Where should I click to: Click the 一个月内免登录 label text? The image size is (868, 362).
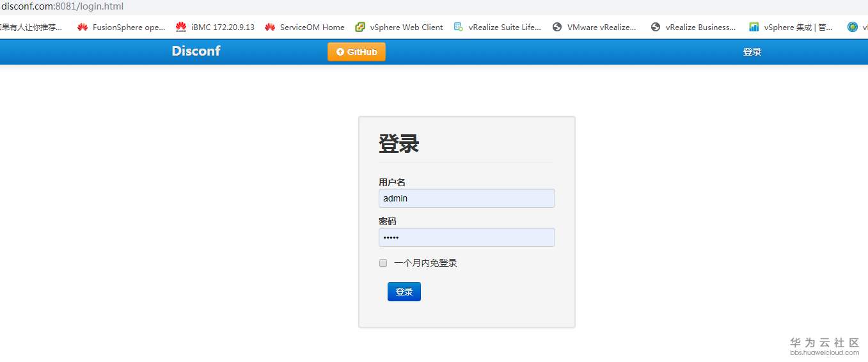(x=426, y=263)
